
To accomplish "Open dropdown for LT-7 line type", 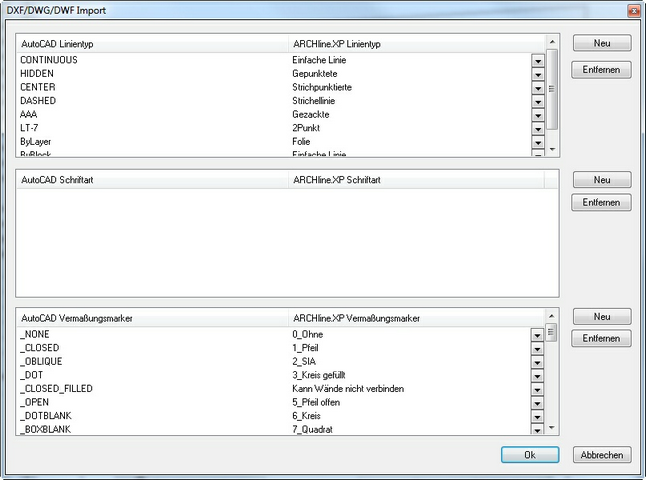I will [538, 129].
